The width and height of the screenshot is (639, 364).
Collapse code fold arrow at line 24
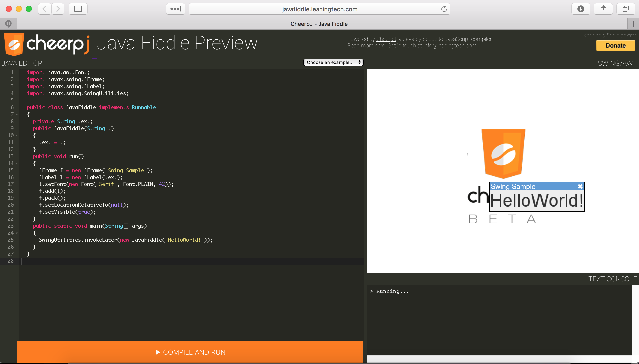(17, 233)
